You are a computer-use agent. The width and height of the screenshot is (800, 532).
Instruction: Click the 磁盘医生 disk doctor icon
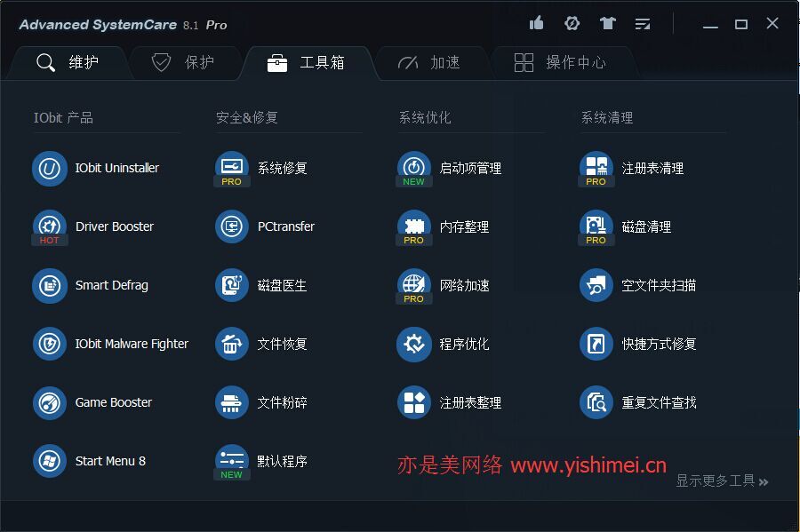click(x=232, y=285)
